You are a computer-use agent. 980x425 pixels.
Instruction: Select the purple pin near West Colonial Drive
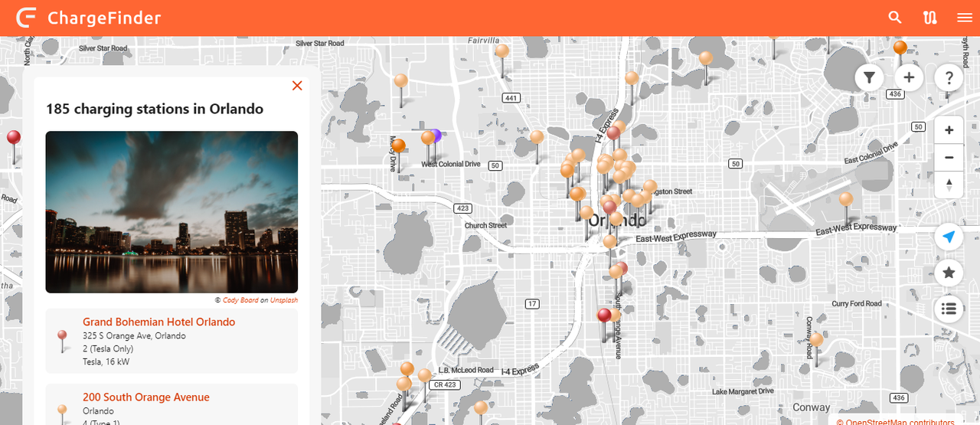(x=436, y=136)
